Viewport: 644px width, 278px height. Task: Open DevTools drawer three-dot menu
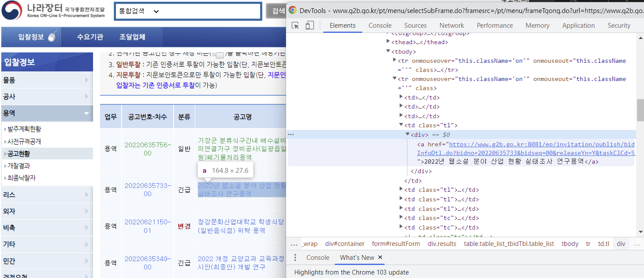click(x=295, y=258)
